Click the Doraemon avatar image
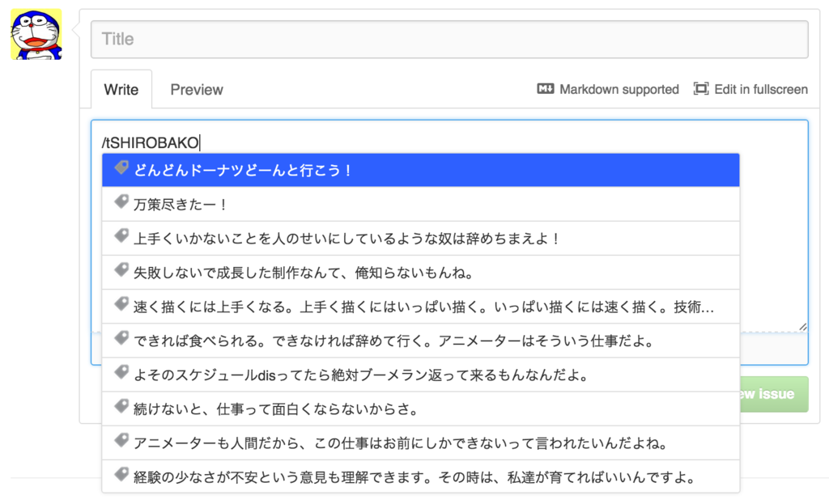 (36, 34)
